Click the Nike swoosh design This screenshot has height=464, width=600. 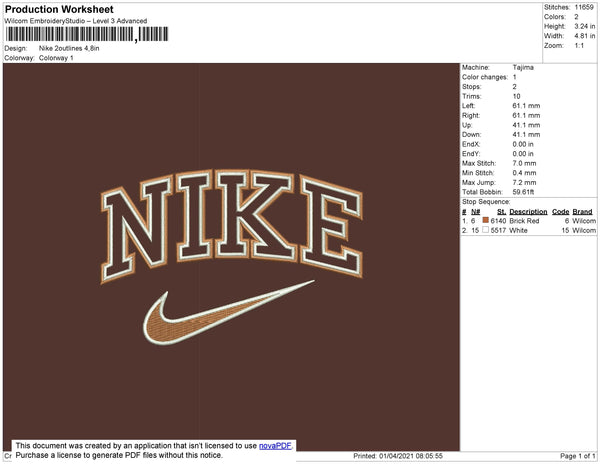click(228, 312)
